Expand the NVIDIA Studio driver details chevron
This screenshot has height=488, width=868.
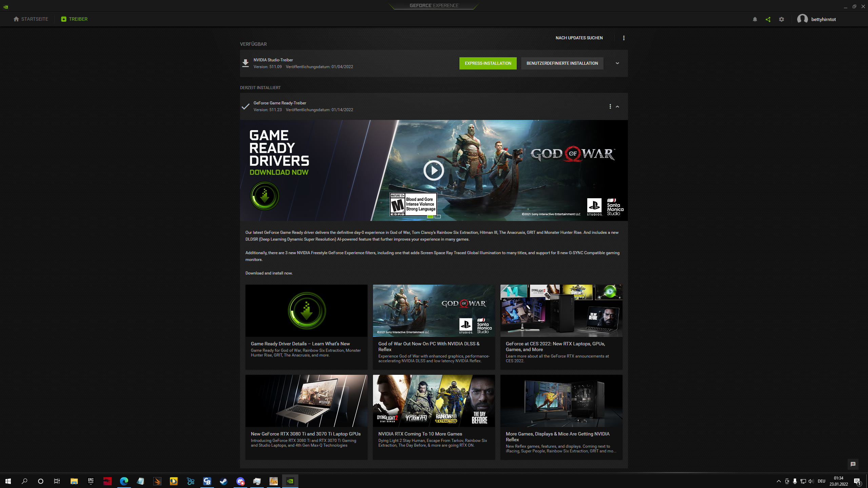point(617,63)
